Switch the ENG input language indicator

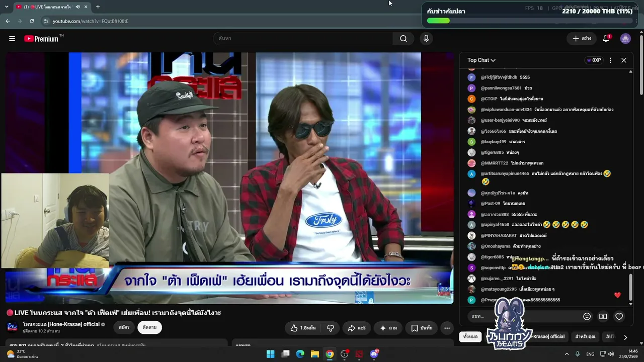point(590,354)
